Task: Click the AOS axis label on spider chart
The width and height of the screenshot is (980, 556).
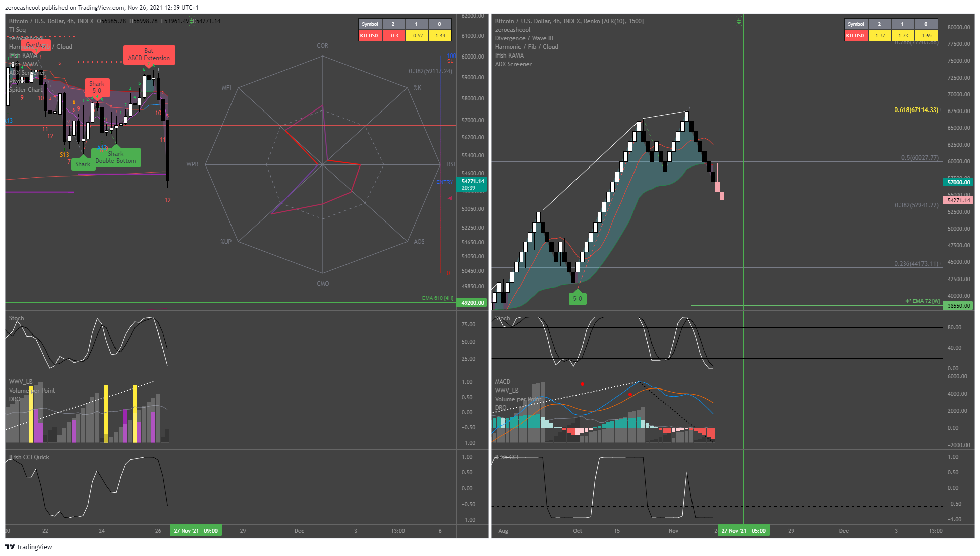Action: pos(419,242)
